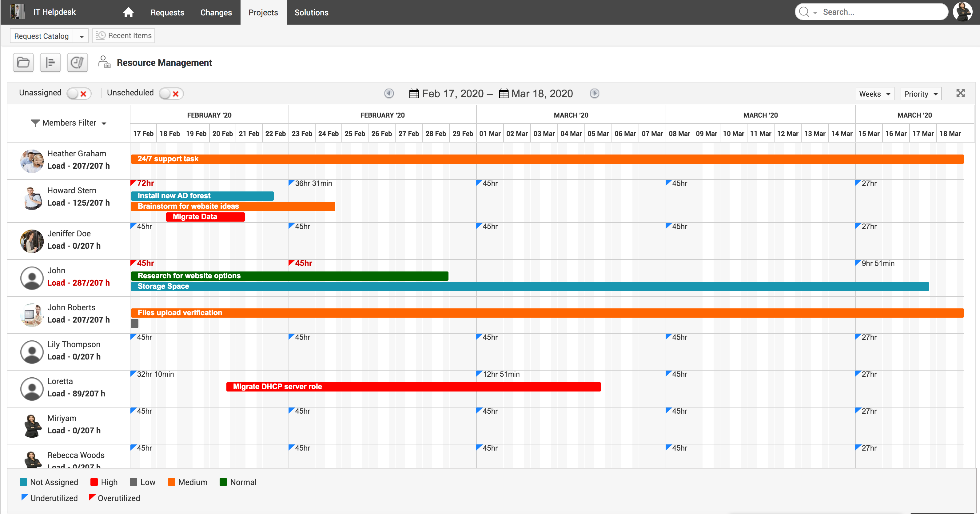Image resolution: width=980 pixels, height=514 pixels.
Task: Click the Recent Items button
Action: 124,36
